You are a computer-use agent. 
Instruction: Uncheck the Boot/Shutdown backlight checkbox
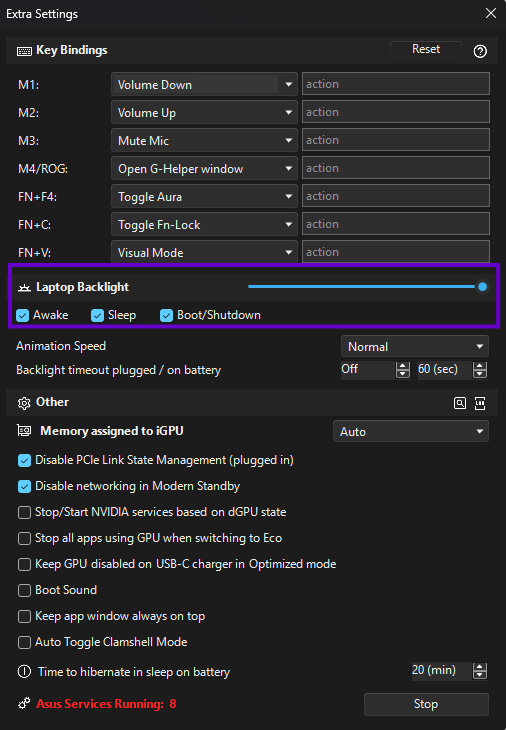coord(166,315)
